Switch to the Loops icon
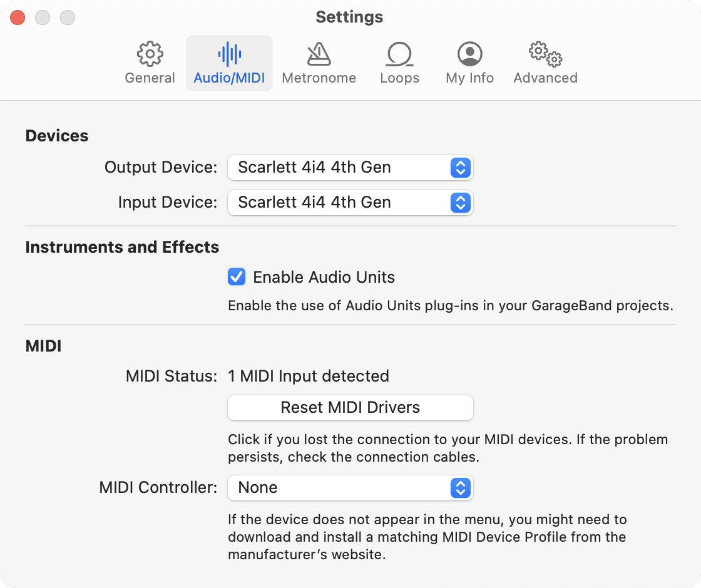This screenshot has height=588, width=701. pyautogui.click(x=399, y=54)
